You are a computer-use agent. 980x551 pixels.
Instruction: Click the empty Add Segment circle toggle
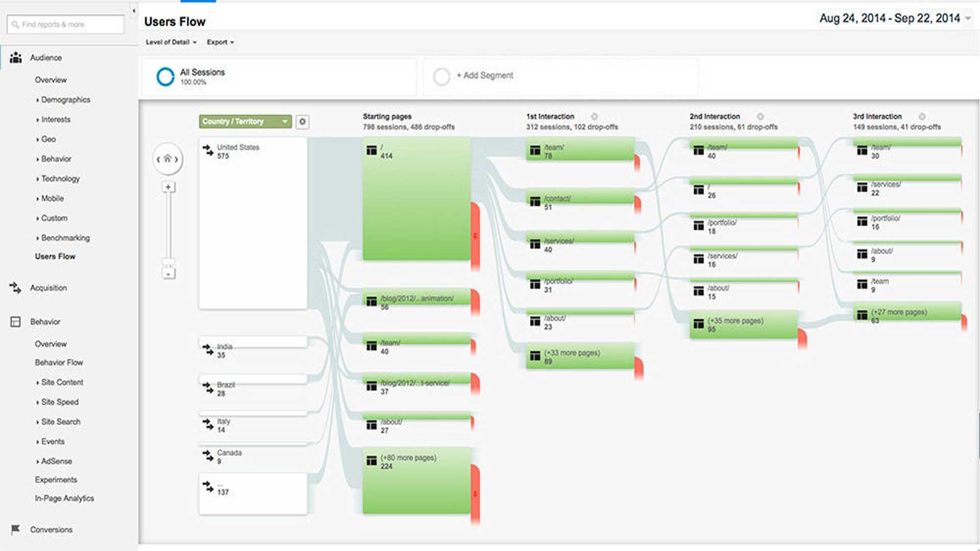[442, 76]
